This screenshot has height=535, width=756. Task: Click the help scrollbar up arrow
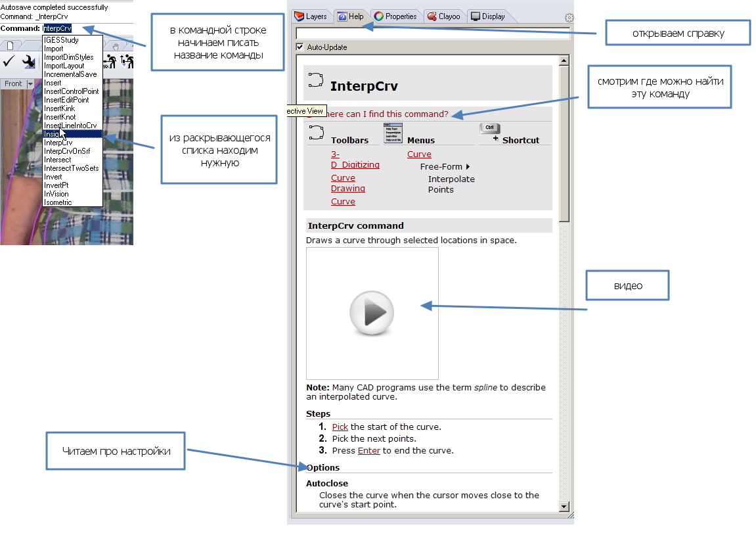click(x=564, y=60)
